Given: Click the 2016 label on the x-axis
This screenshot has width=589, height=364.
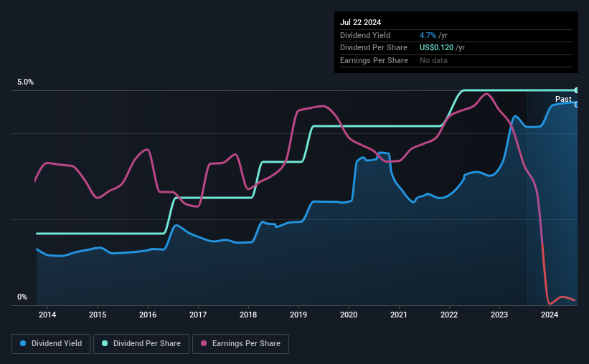Looking at the screenshot, I should pos(148,315).
